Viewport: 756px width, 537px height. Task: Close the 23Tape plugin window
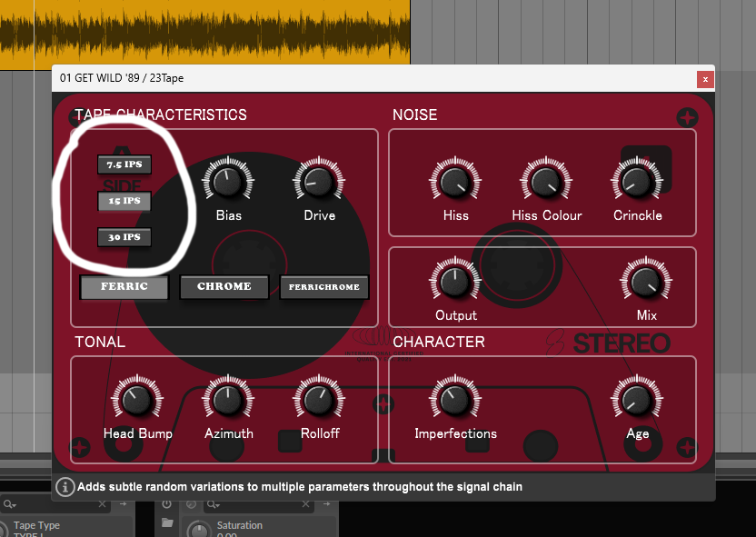[705, 80]
